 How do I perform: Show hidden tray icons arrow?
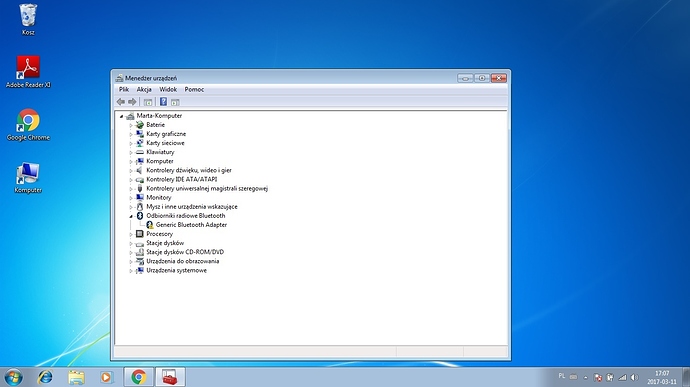tap(585, 377)
